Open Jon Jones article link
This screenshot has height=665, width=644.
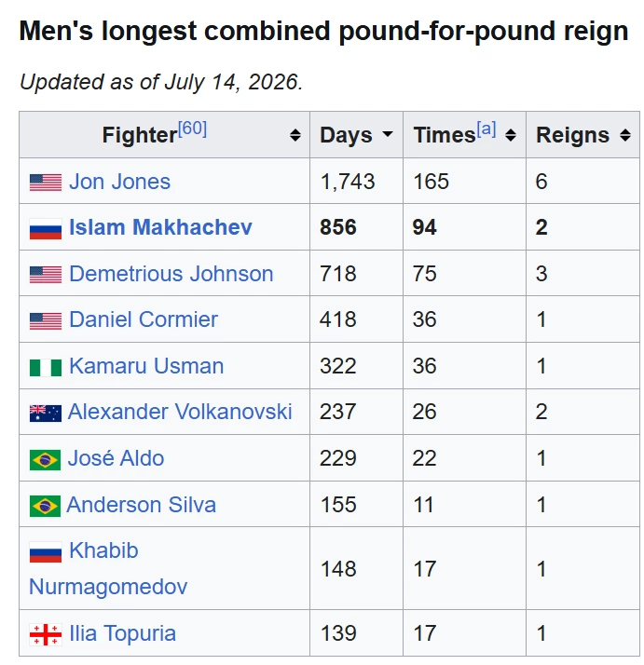coord(119,182)
